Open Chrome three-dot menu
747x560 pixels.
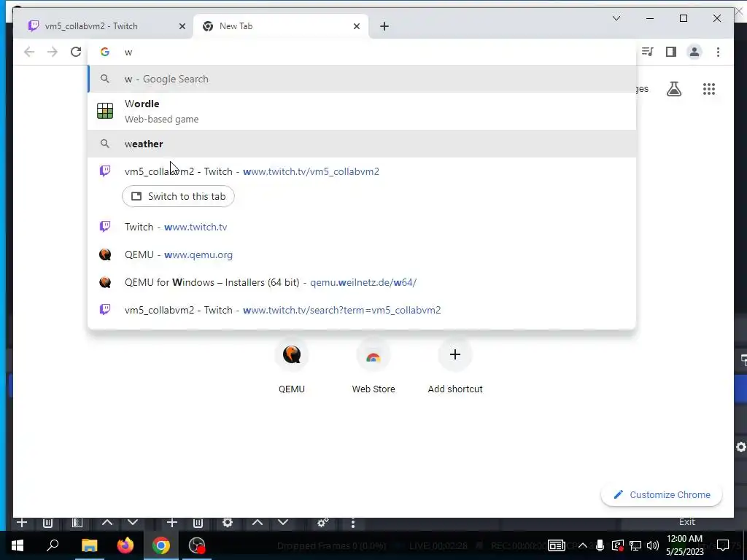click(718, 52)
